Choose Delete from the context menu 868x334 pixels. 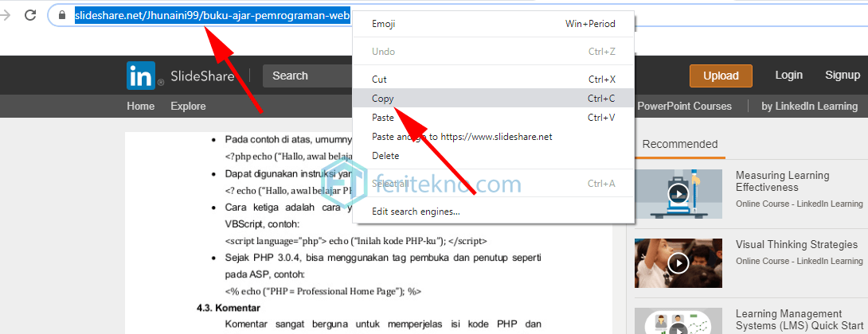click(x=494, y=156)
